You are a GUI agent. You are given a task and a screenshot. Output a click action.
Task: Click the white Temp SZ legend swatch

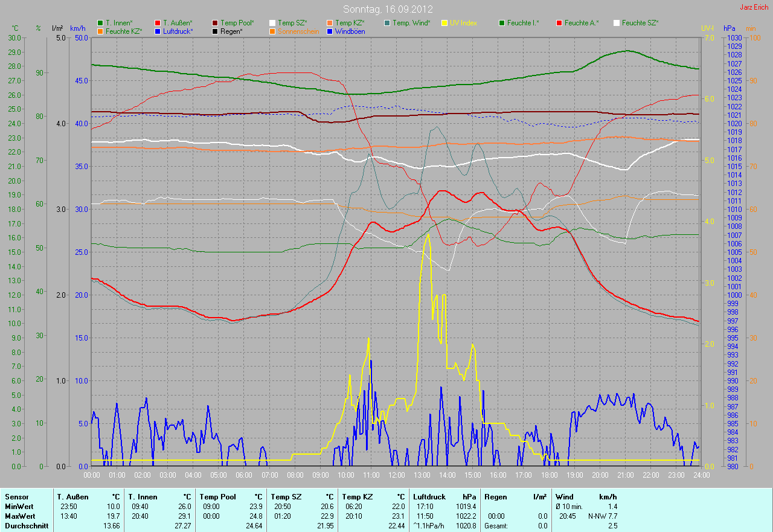[x=273, y=23]
